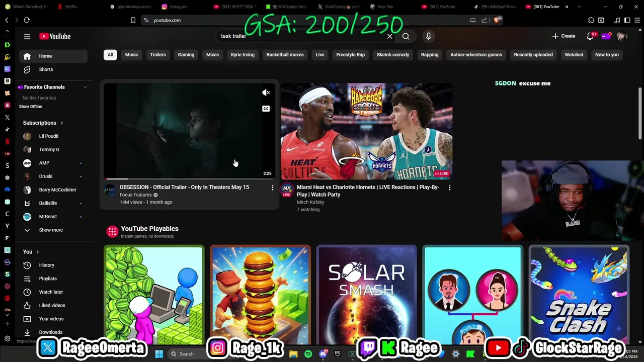Click the page vertical scrollbar
The image size is (644, 362).
click(640, 113)
